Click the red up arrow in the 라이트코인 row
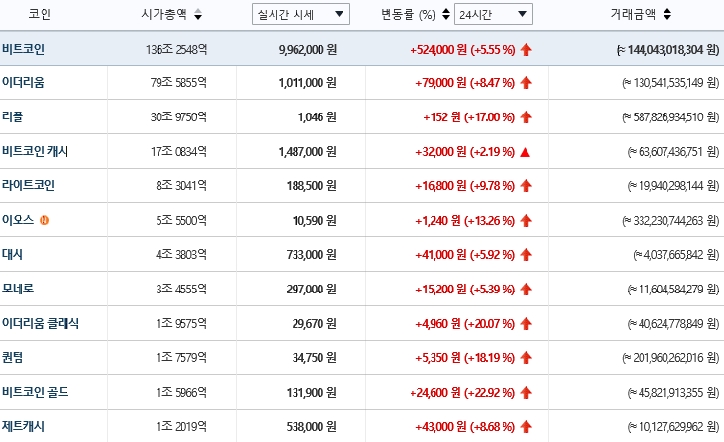 pos(526,186)
